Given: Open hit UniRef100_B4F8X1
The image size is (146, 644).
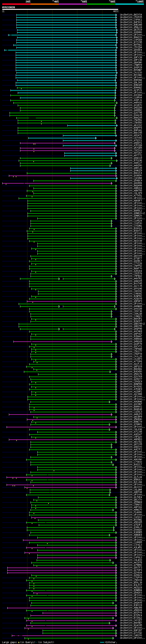Looking at the screenshot, I should [131, 22].
